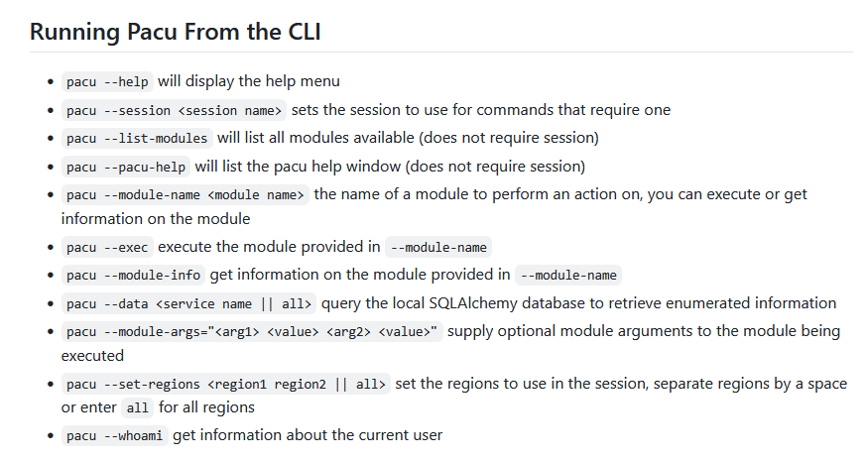Click "--module-name" code in the exec line

(x=438, y=247)
